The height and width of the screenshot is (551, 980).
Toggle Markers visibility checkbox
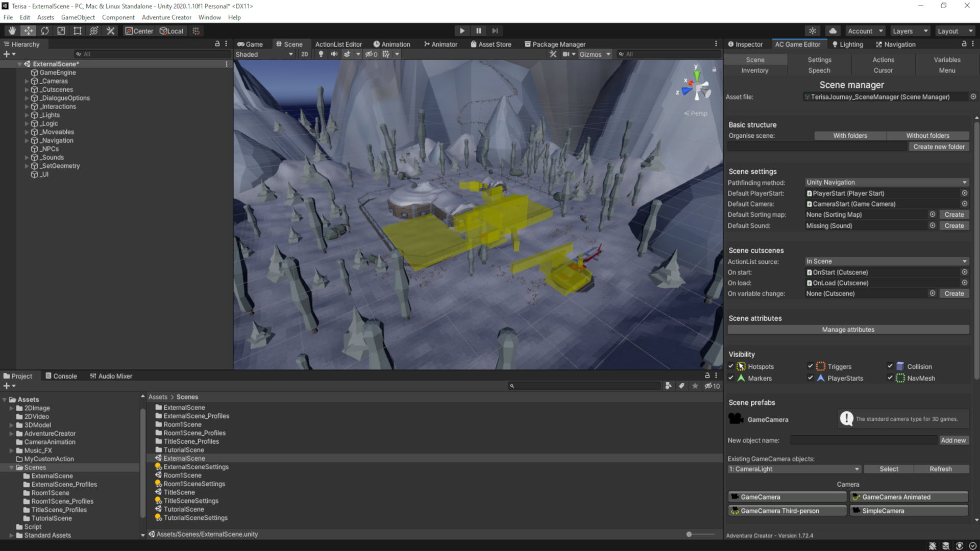pos(731,378)
